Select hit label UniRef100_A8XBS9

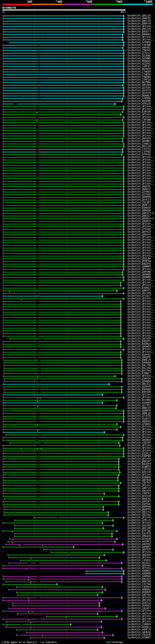(x=139, y=440)
